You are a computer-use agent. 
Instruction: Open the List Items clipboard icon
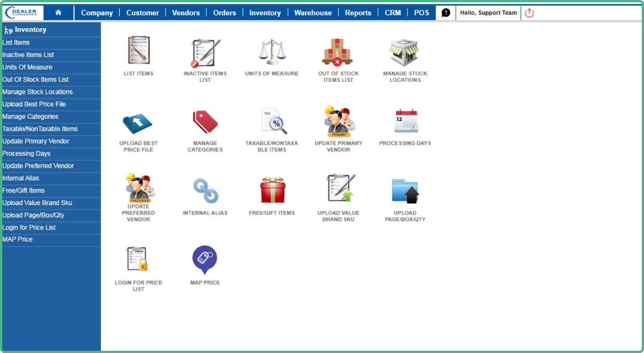(x=138, y=50)
